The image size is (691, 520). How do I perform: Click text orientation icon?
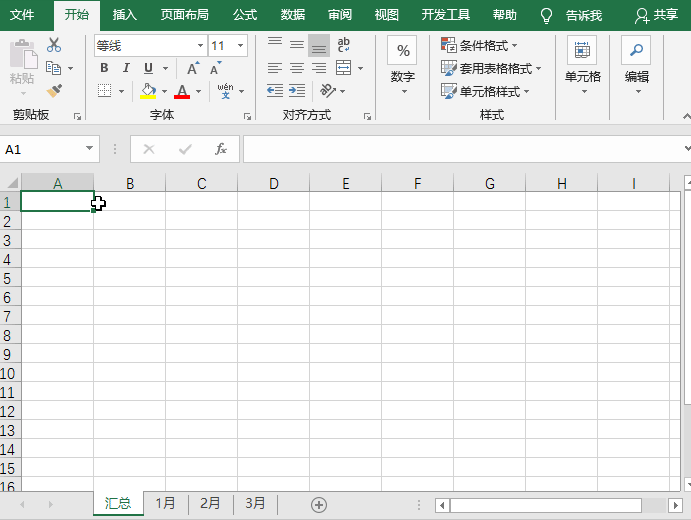click(328, 91)
